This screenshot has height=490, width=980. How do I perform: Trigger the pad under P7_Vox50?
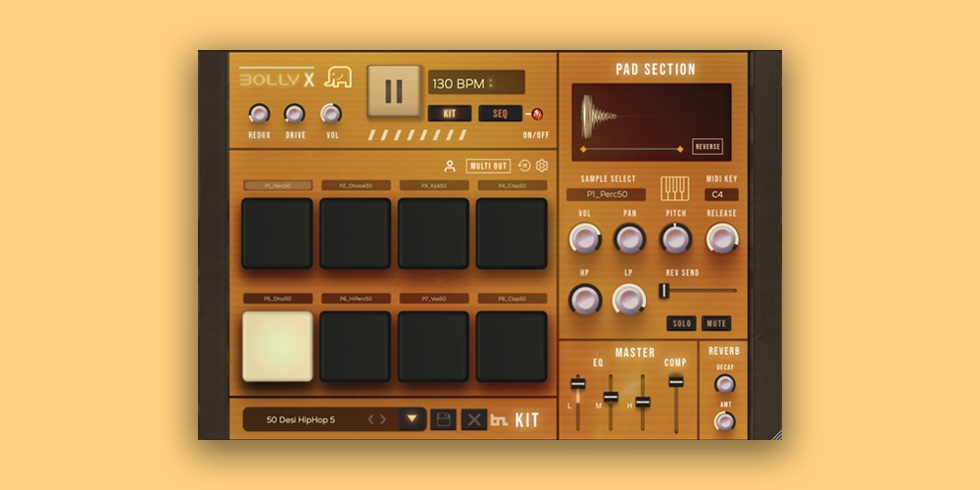point(433,346)
